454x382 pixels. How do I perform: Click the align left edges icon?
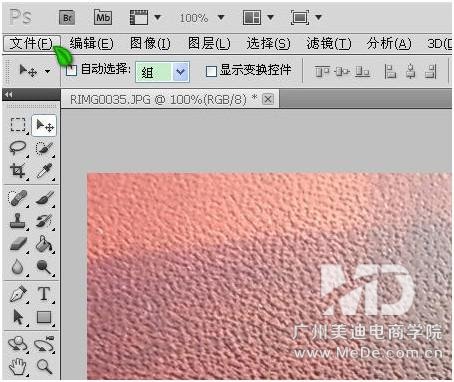tap(390, 71)
